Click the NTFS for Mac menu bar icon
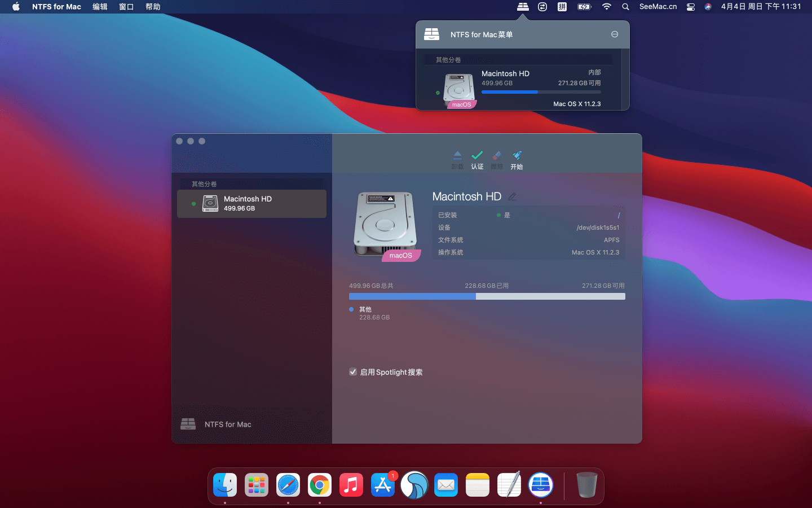Screen dimensions: 812x508 523,7
